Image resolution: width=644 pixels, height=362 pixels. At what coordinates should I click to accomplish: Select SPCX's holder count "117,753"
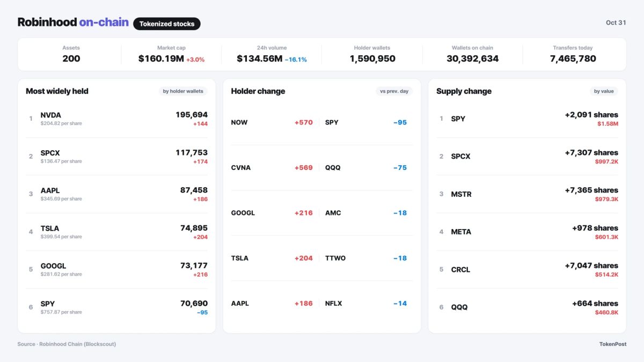pyautogui.click(x=192, y=153)
